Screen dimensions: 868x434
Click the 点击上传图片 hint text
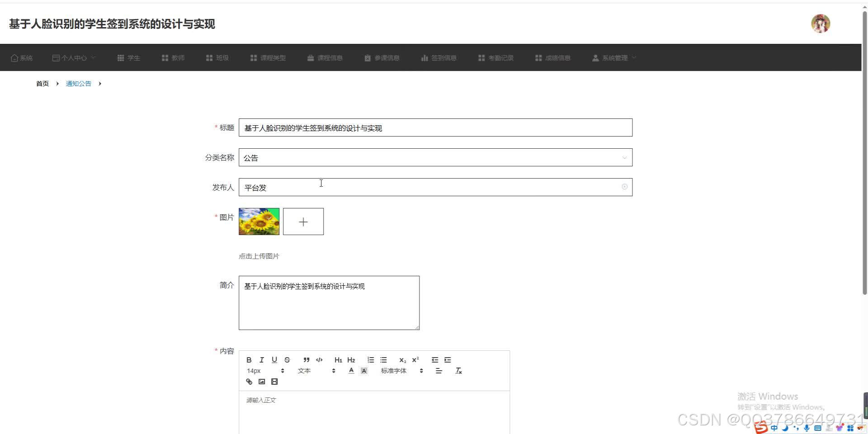coord(259,256)
